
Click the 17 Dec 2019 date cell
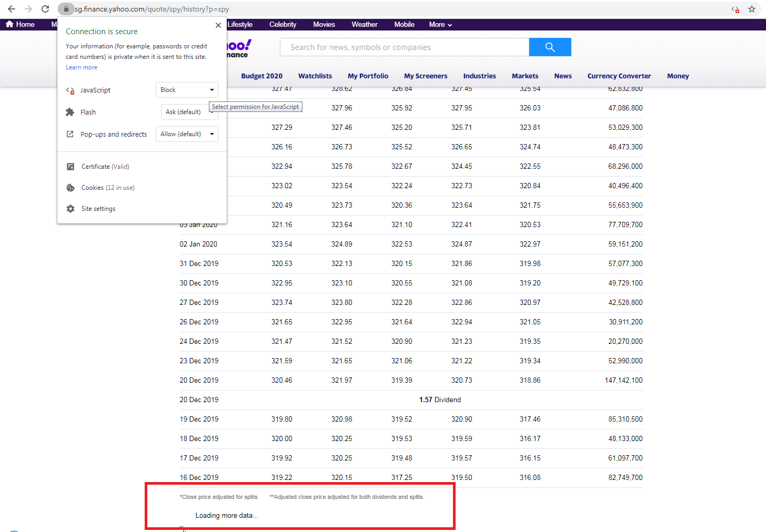[199, 458]
